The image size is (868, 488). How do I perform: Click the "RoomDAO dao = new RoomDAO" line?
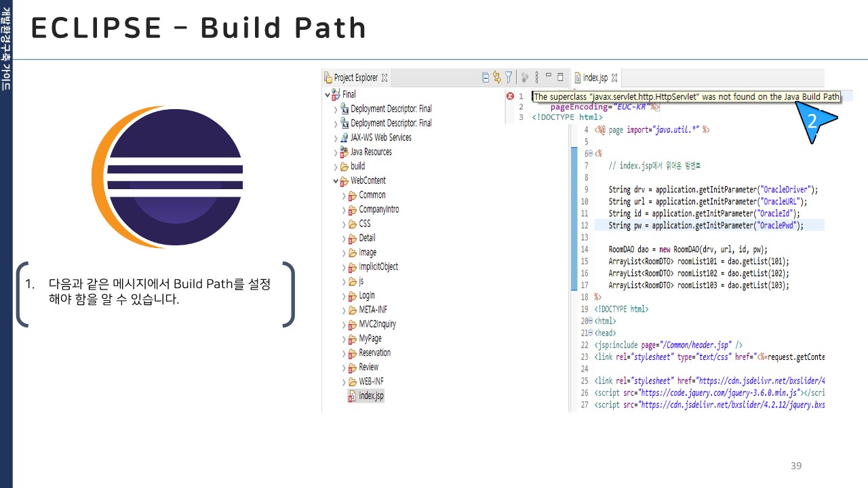(x=688, y=249)
